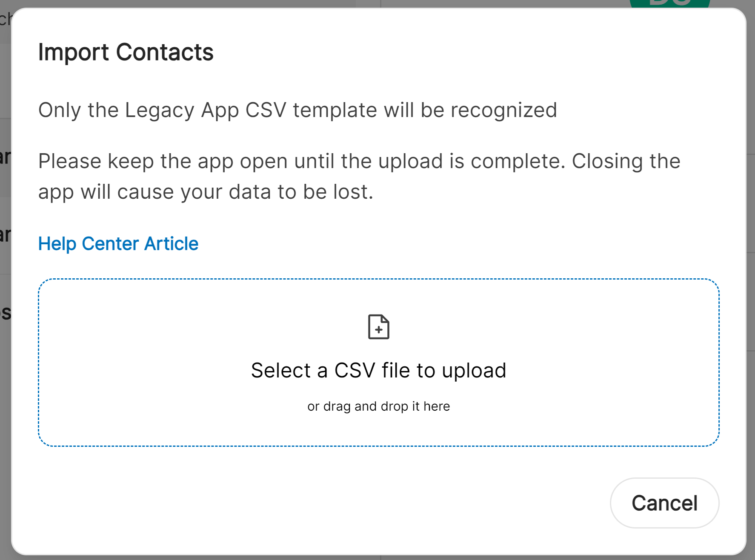Click the add-file glyph above the upload prompt
Image resolution: width=755 pixels, height=560 pixels.
(x=378, y=327)
